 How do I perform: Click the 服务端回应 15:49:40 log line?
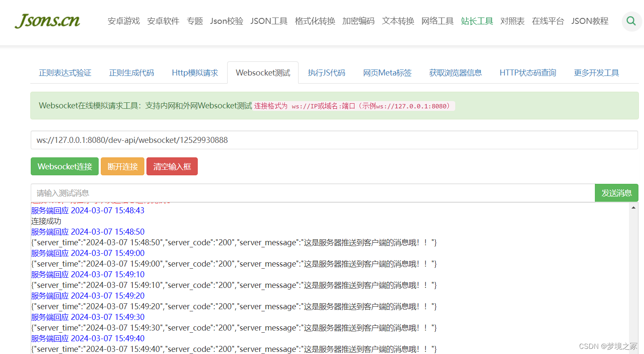(x=88, y=338)
